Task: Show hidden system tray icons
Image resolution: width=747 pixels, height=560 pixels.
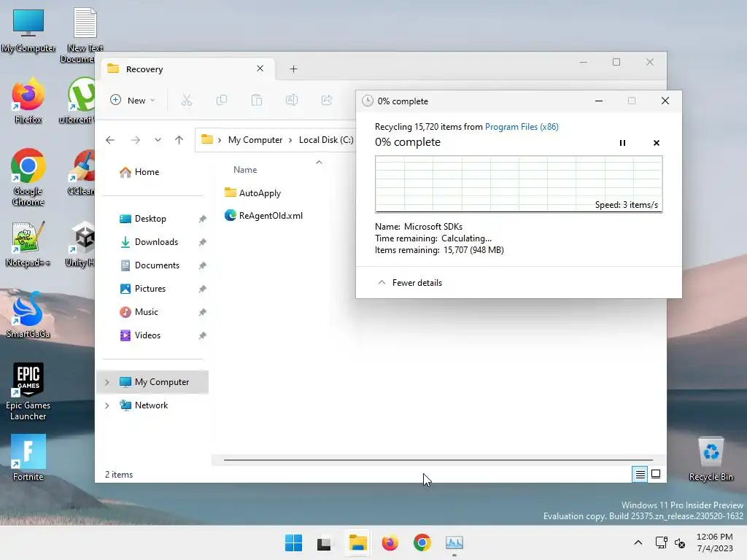Action: [x=638, y=542]
